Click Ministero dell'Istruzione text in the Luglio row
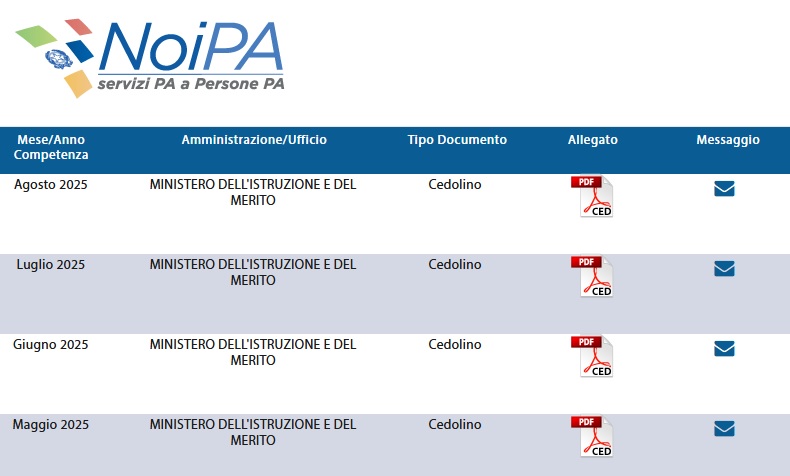 click(x=253, y=273)
